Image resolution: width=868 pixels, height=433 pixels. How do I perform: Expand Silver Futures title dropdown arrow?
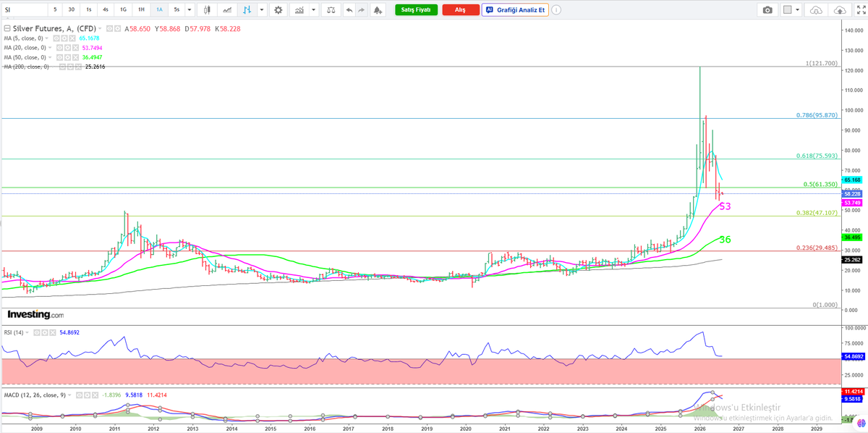(x=99, y=29)
